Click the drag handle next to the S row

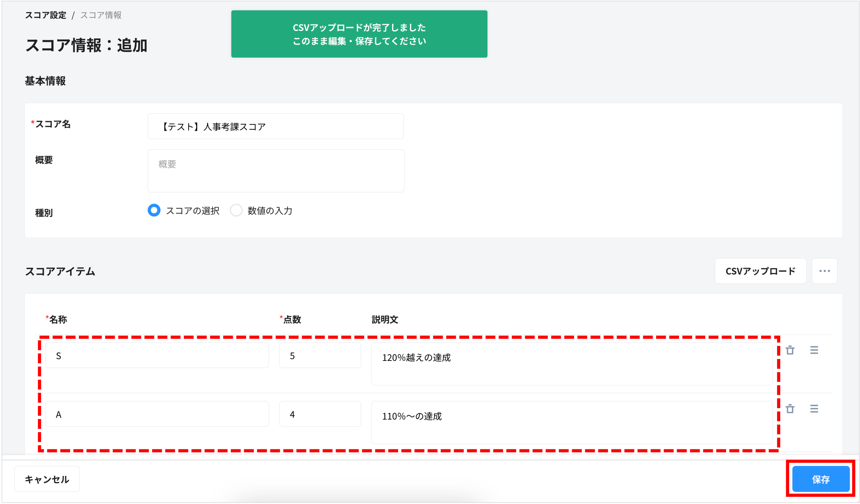(x=814, y=350)
